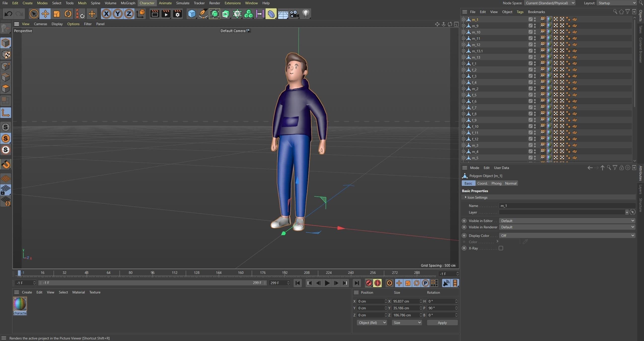This screenshot has height=341, width=644.
Task: Activate the Rotate tool
Action: pyautogui.click(x=68, y=14)
